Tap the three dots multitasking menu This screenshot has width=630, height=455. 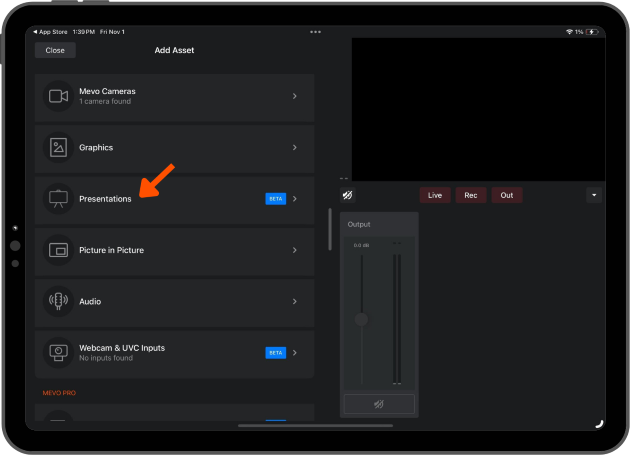coord(315,32)
